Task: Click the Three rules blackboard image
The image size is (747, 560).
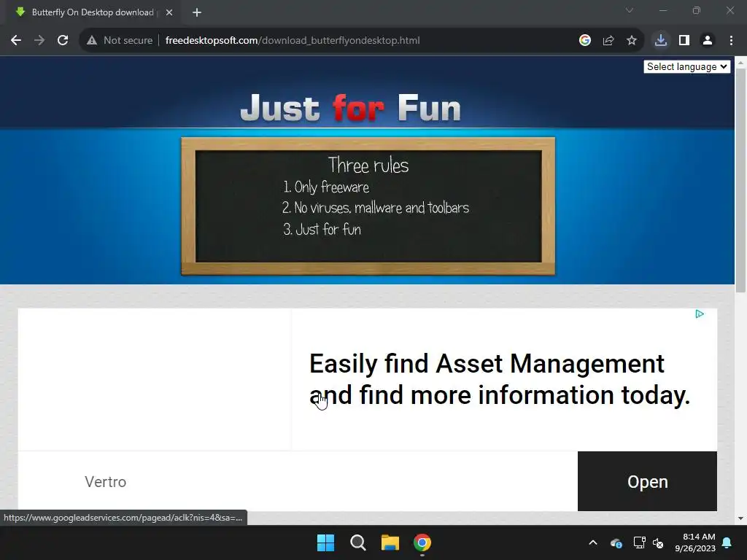Action: (368, 206)
